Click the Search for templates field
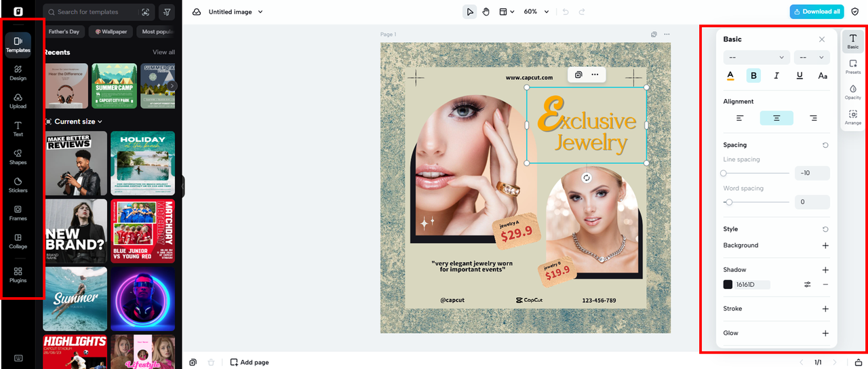This screenshot has height=369, width=868. click(99, 12)
